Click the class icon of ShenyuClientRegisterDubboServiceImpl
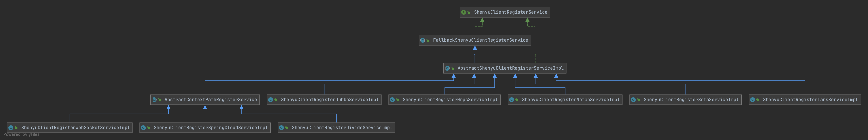 click(271, 100)
